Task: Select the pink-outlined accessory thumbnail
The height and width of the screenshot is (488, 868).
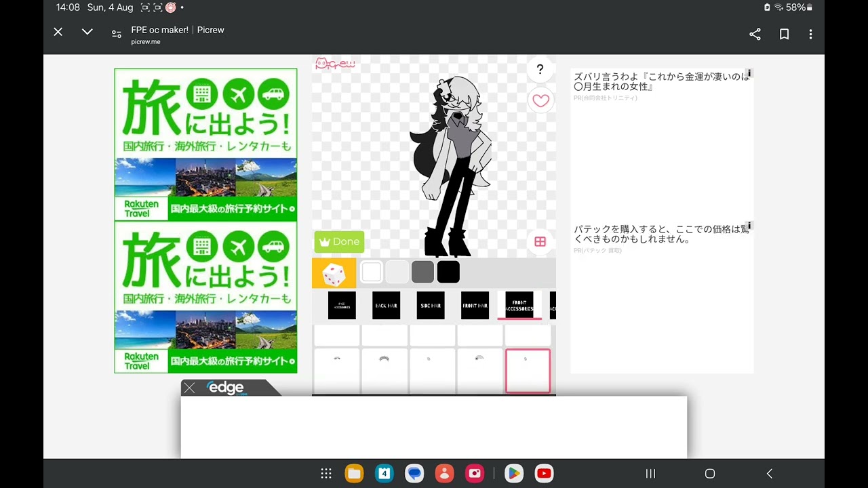Action: click(528, 371)
